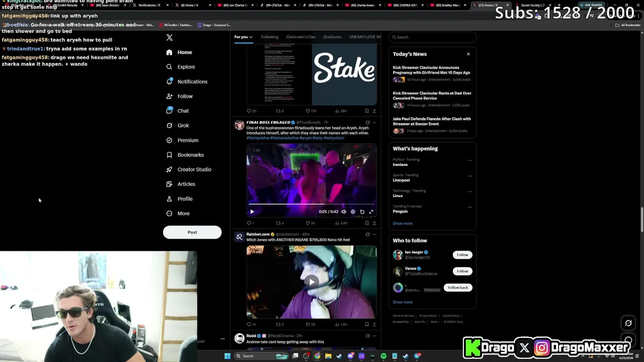644x362 pixels.
Task: Bookmark the FINAL BOSS ENGAGED post
Action: pyautogui.click(x=367, y=223)
